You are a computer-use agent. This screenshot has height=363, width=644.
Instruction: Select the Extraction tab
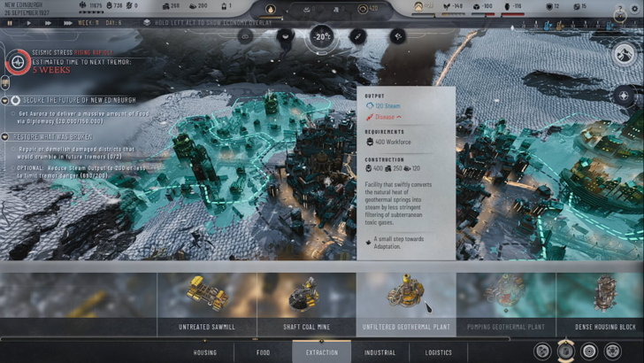(322, 351)
